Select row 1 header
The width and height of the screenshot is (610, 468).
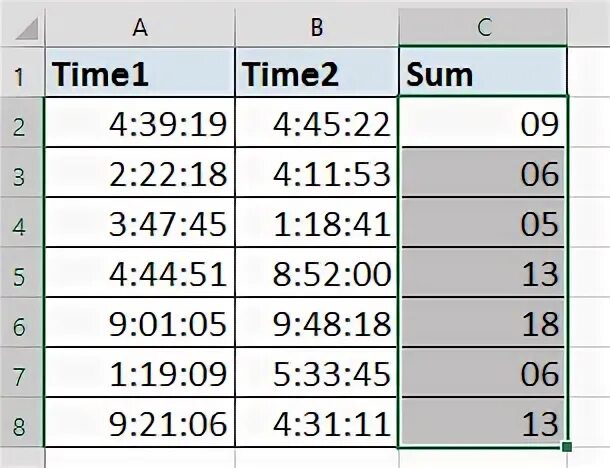pos(21,73)
